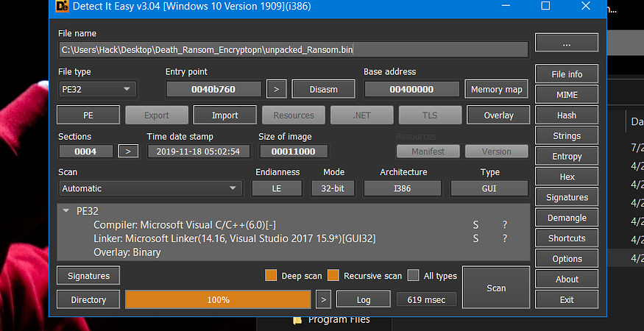Click the bottom-left Signatures button
This screenshot has width=644, height=331.
(x=88, y=276)
